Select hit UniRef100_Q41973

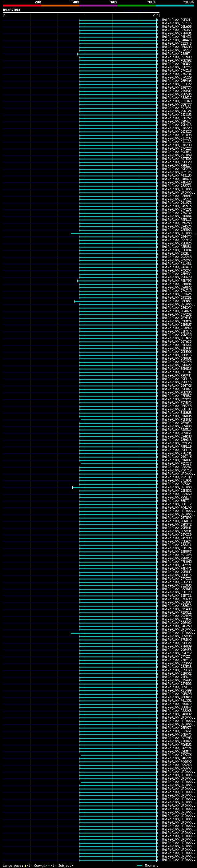point(177,203)
